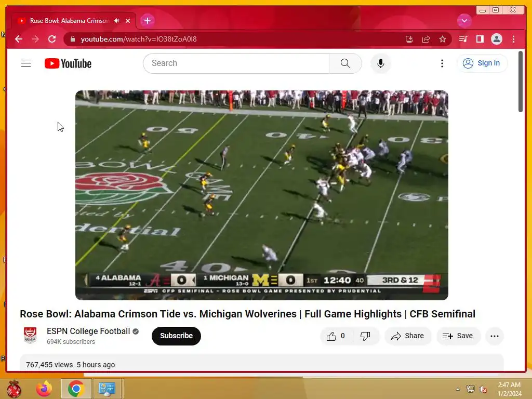Open the clock showing 2:47 AM
Viewport: 532px width, 399px height.
click(x=509, y=389)
